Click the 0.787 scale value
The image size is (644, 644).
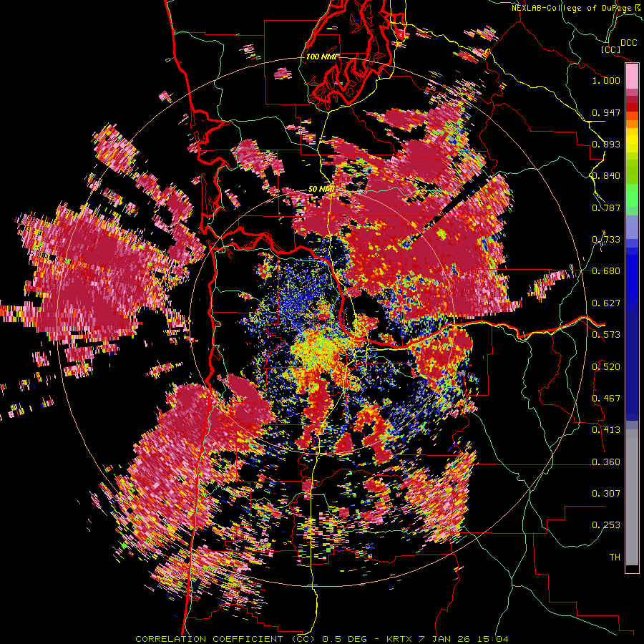[x=606, y=208]
